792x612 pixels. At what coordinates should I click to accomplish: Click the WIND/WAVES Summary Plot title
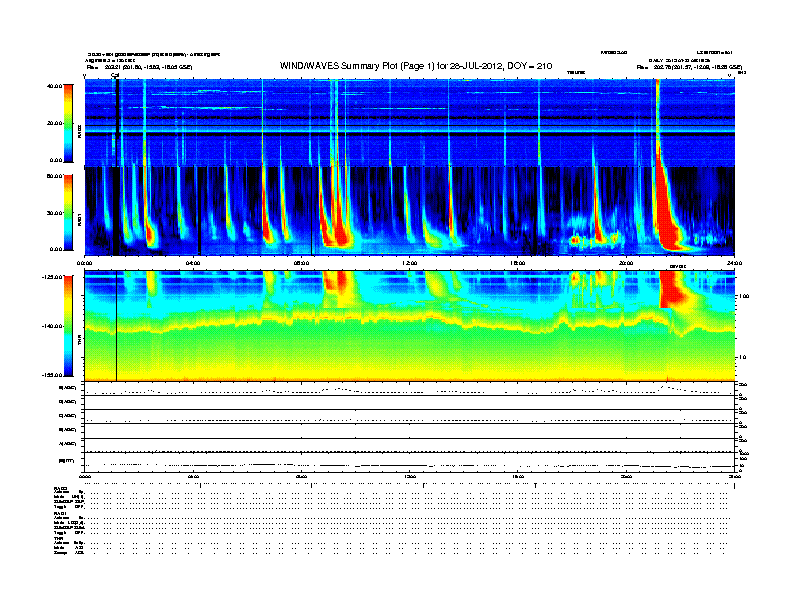pos(416,66)
